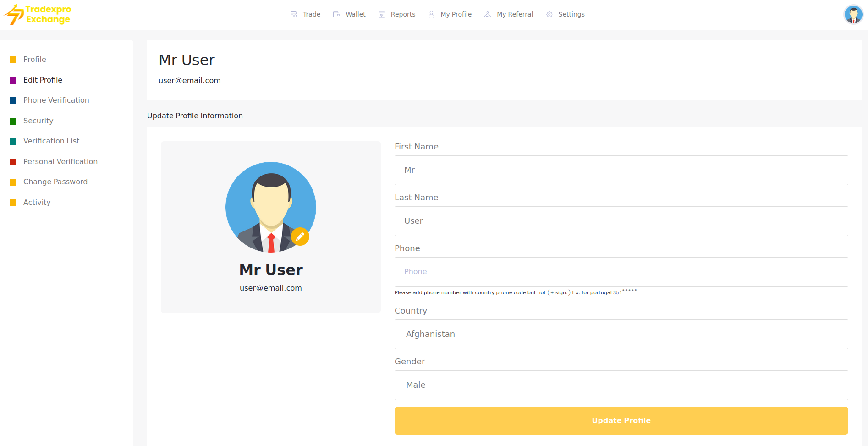The width and height of the screenshot is (868, 446).
Task: Open the user avatar in top right
Action: (x=853, y=15)
